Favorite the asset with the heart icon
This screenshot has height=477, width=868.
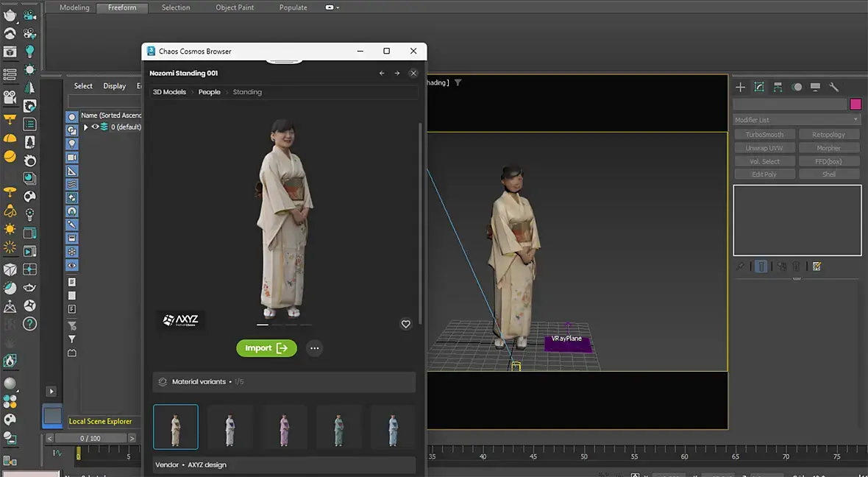coord(405,324)
